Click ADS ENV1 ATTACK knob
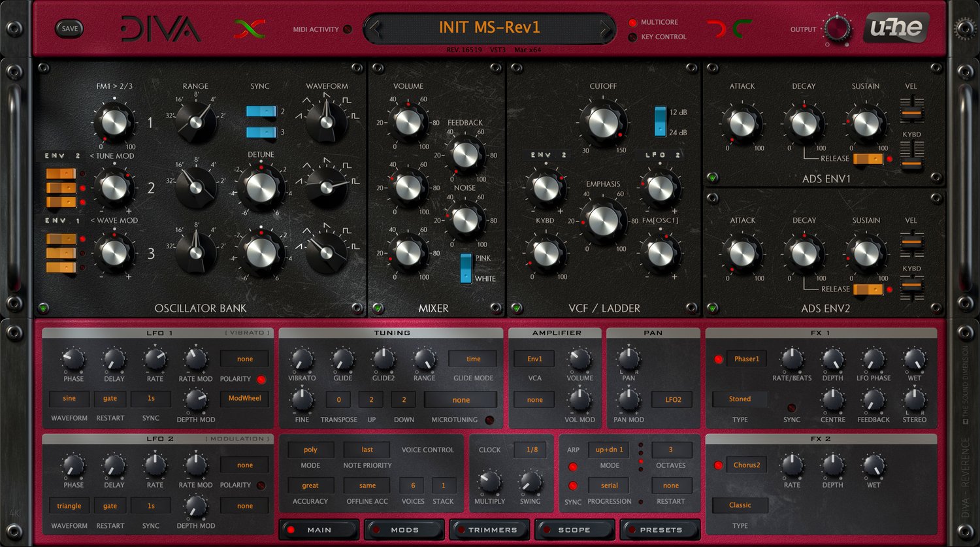Image resolution: width=980 pixels, height=547 pixels. 742,123
